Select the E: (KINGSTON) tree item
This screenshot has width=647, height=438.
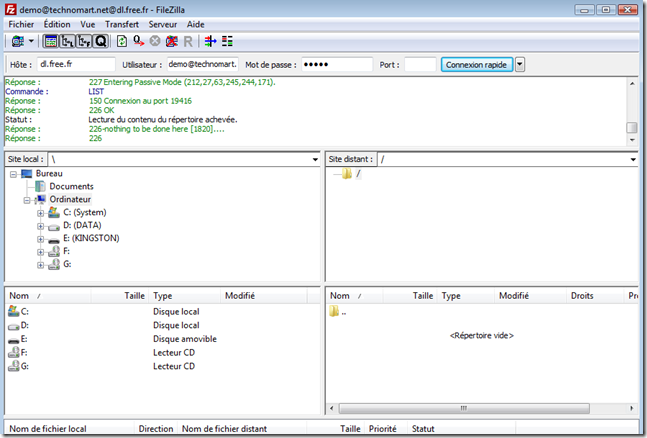(x=91, y=238)
